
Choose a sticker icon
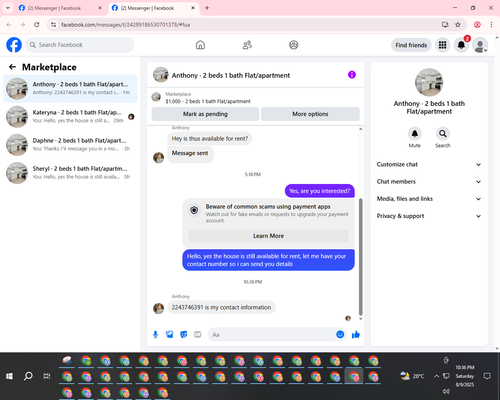coord(184,334)
